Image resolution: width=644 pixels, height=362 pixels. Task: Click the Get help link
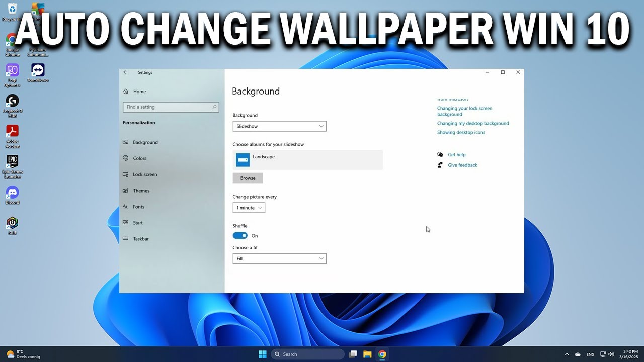pyautogui.click(x=457, y=155)
